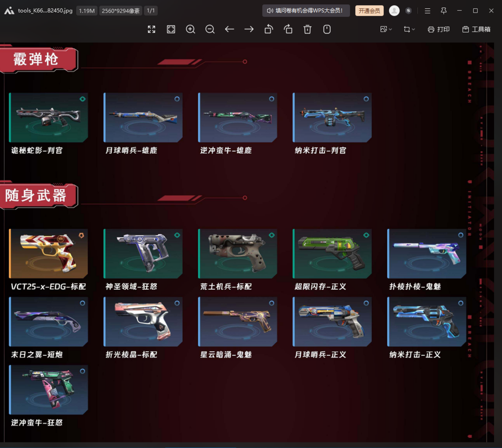
Task: Click the fit-to-window frame icon
Action: tap(171, 29)
